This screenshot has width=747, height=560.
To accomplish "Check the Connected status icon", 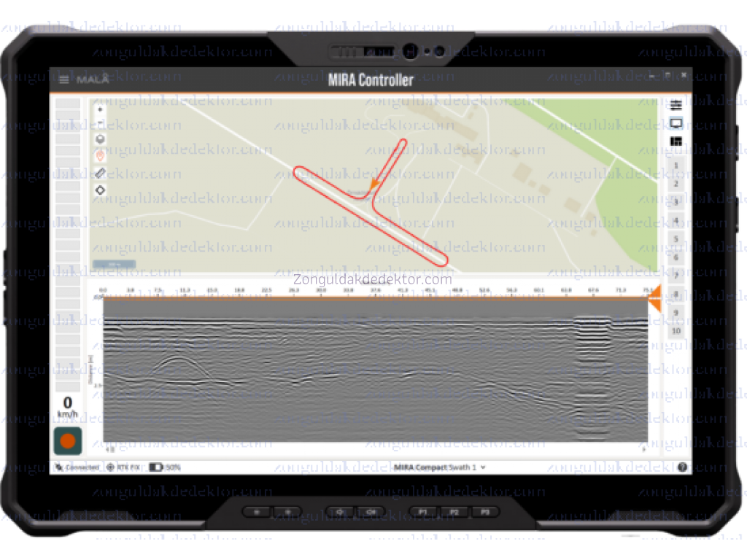I will (x=59, y=467).
